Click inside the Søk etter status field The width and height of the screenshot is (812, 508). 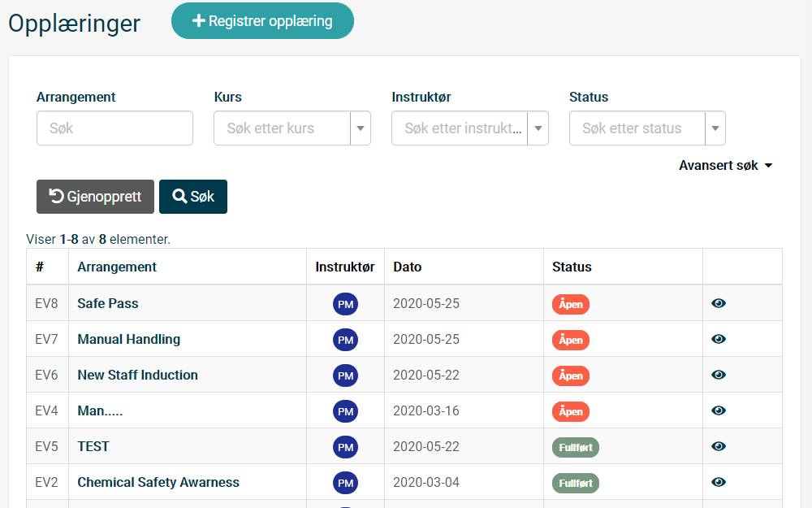click(637, 128)
